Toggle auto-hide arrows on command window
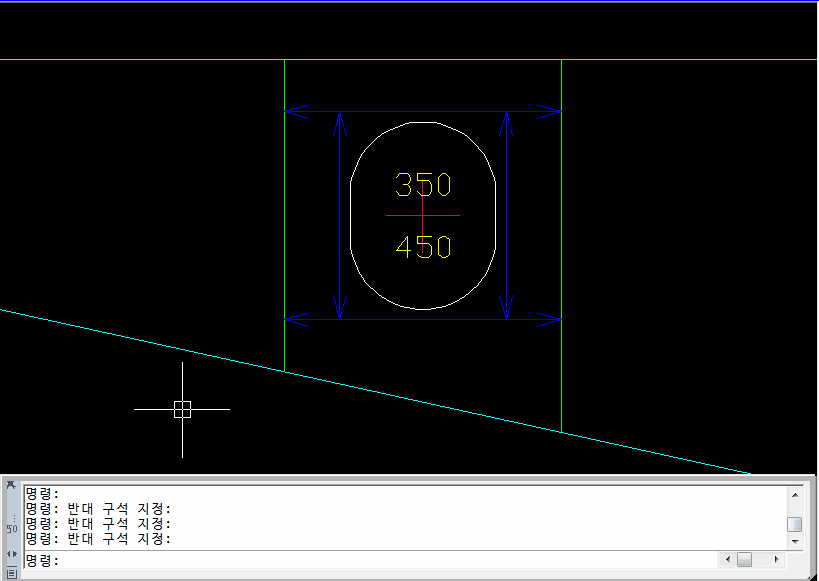Viewport: 819px width, 581px height. click(x=11, y=554)
